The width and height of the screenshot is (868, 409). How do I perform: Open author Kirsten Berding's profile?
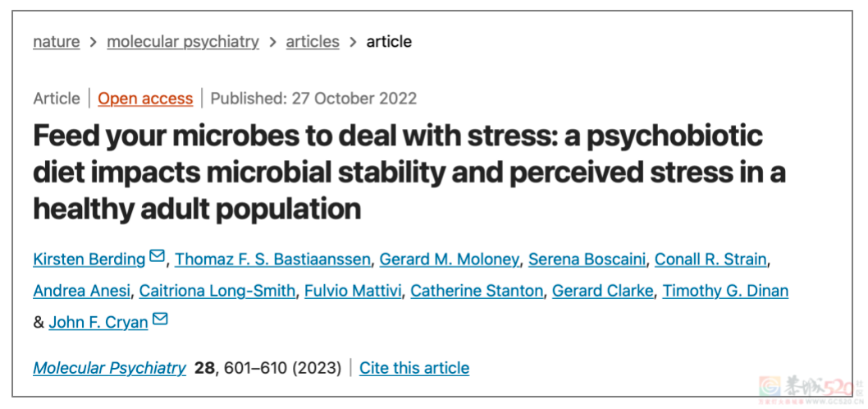pos(89,259)
